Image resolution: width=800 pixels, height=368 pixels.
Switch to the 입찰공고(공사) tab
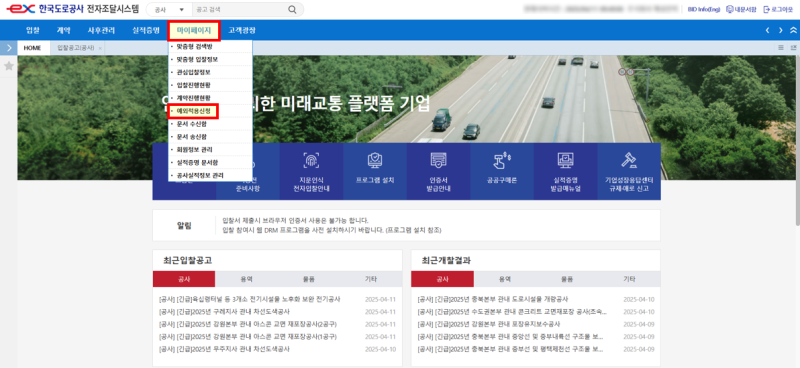click(76, 48)
